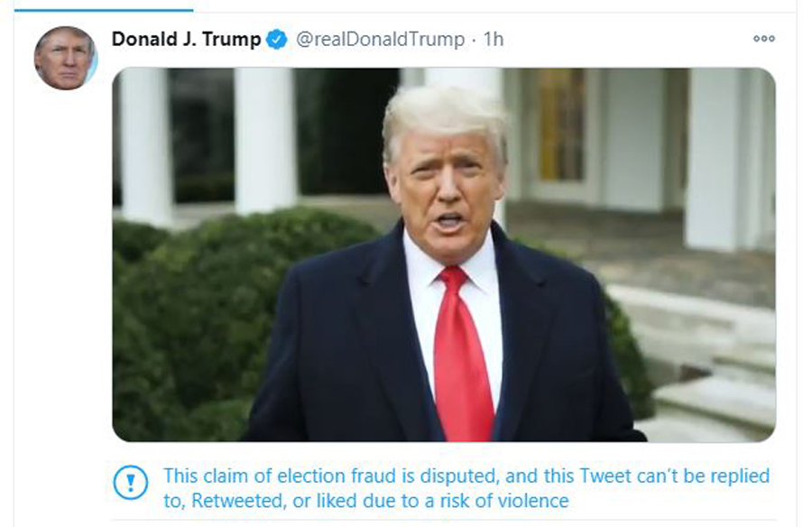Open the @realDonaldTrump handle link

pyautogui.click(x=380, y=40)
